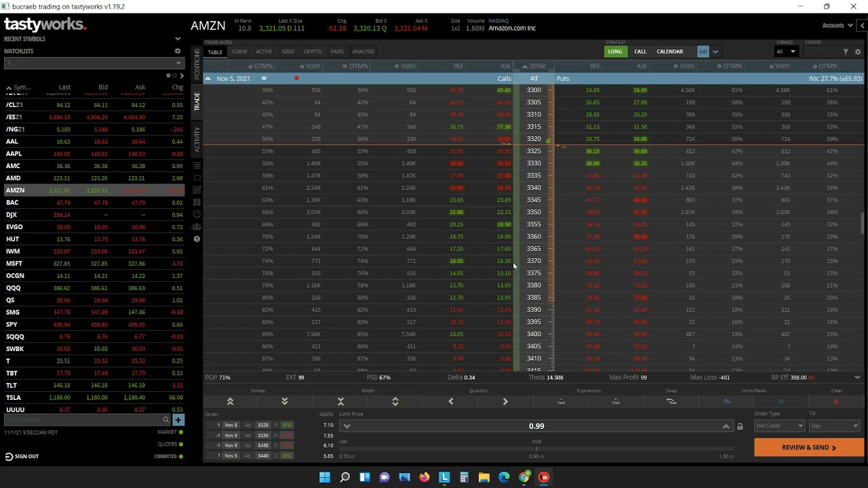Clear the order ticket
The image size is (868, 488).
(836, 402)
